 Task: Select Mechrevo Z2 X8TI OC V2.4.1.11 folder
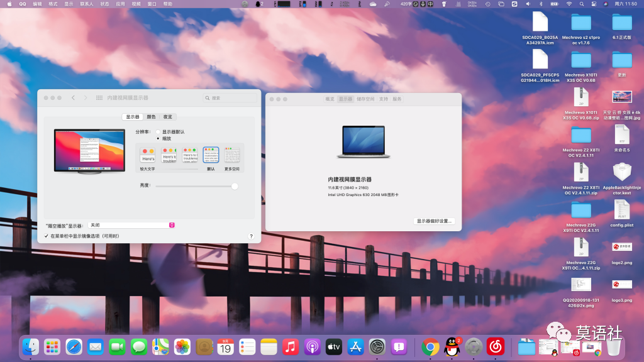click(580, 141)
